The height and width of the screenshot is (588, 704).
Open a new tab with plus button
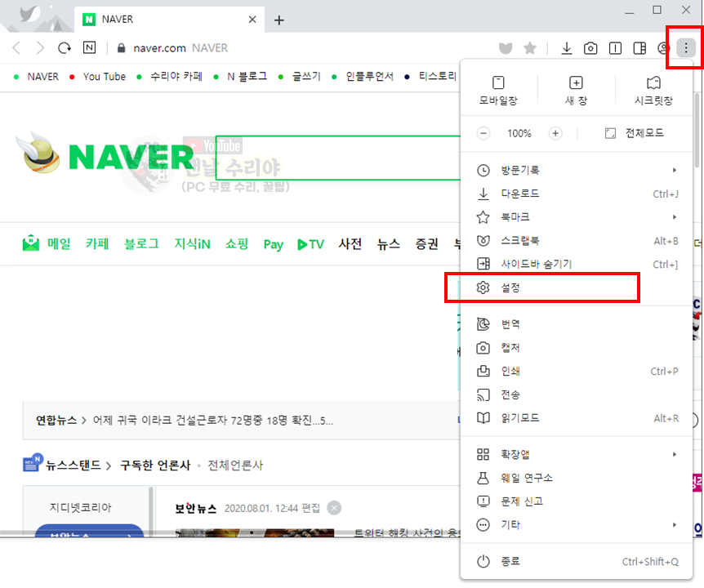(x=278, y=20)
